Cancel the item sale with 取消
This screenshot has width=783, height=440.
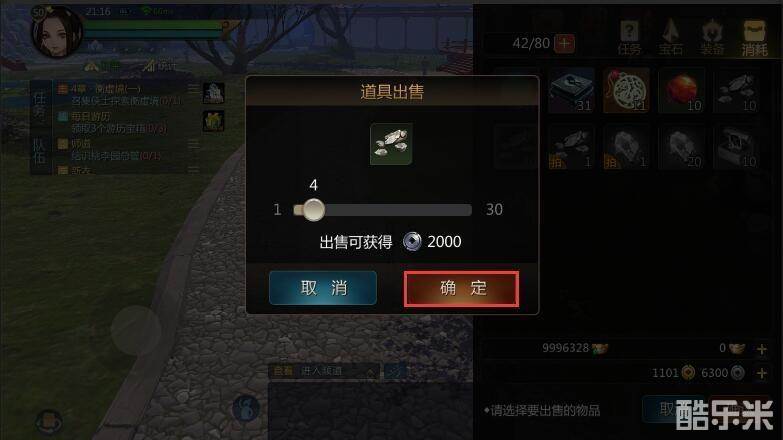pos(323,288)
